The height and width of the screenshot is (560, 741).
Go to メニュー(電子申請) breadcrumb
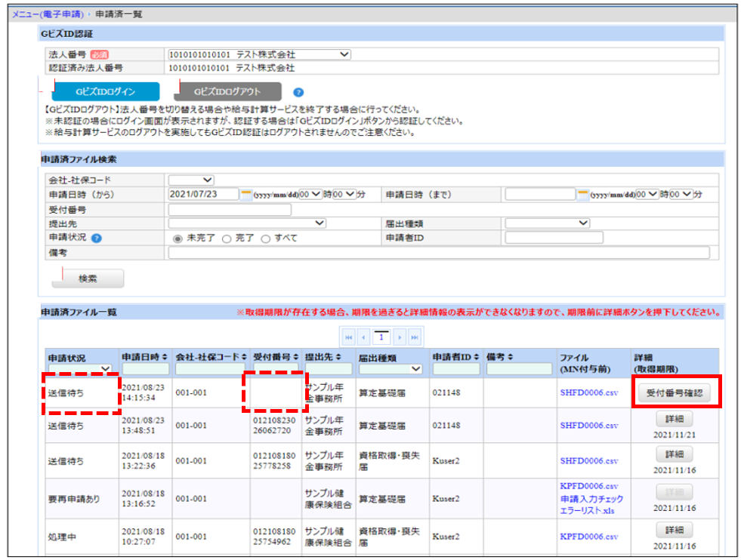pos(48,14)
